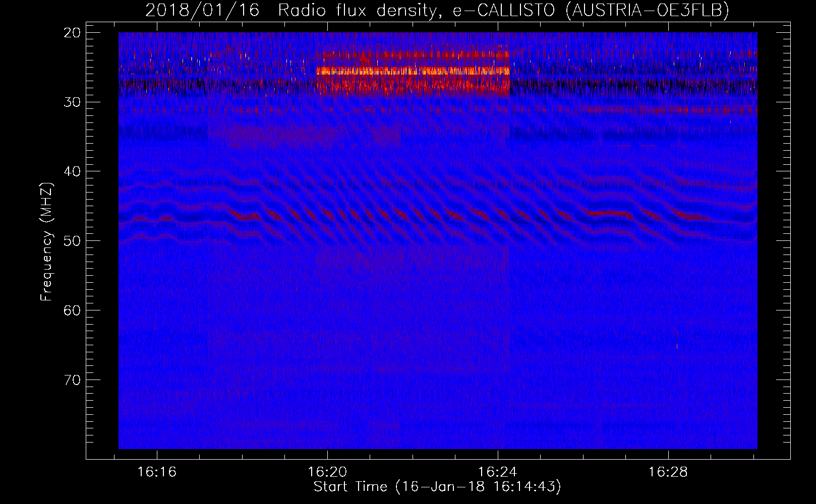Click the 40 MHz frequency tick label
This screenshot has width=816, height=504.
click(x=73, y=171)
